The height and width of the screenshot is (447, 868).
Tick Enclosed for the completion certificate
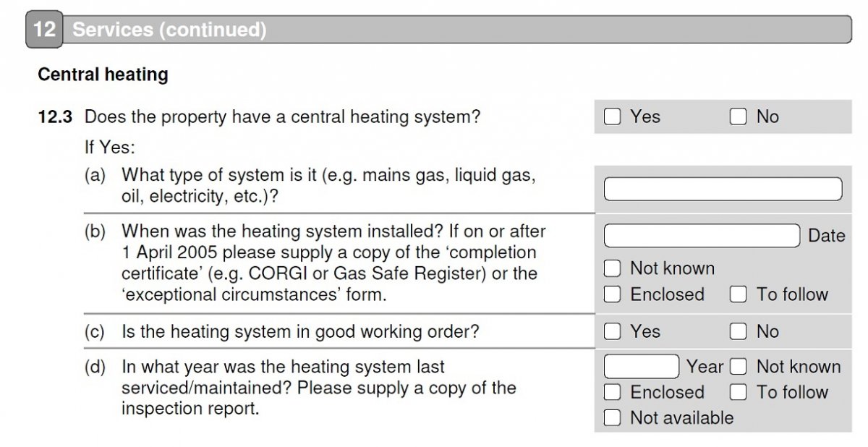click(x=613, y=294)
